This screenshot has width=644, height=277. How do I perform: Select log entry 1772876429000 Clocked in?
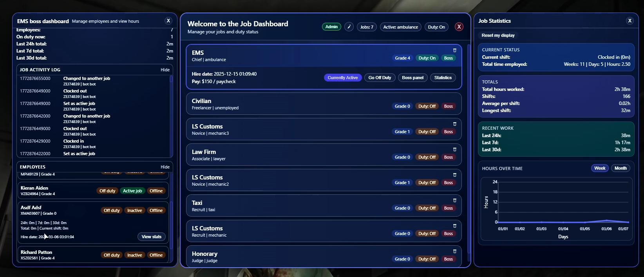click(94, 144)
